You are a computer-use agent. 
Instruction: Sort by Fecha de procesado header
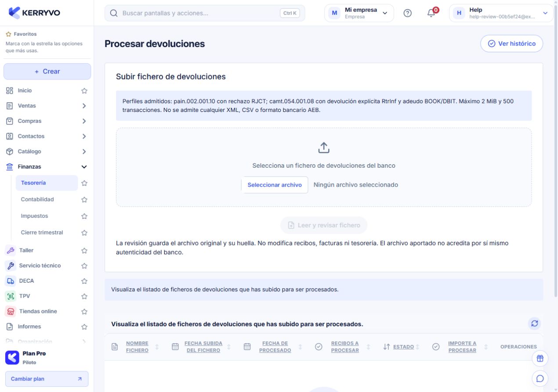(275, 347)
